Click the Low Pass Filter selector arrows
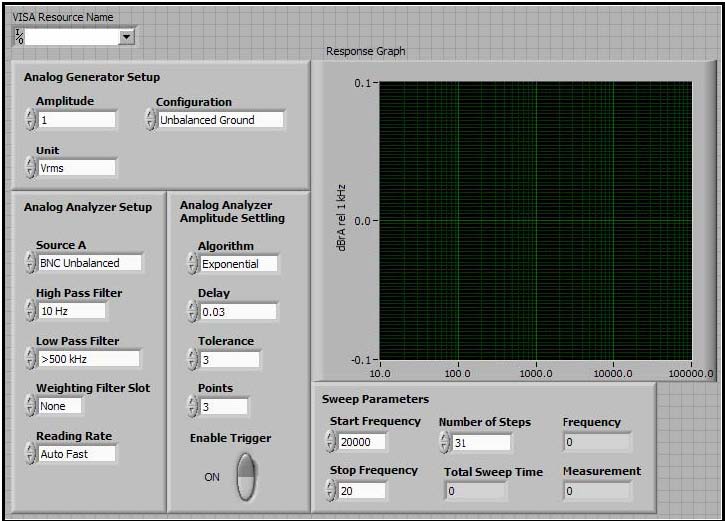This screenshot has height=521, width=725. click(x=30, y=359)
